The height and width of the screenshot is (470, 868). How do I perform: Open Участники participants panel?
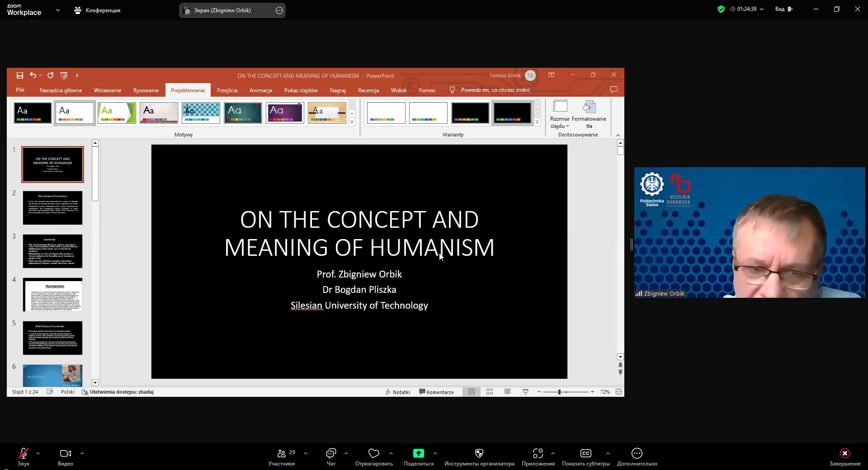click(282, 456)
